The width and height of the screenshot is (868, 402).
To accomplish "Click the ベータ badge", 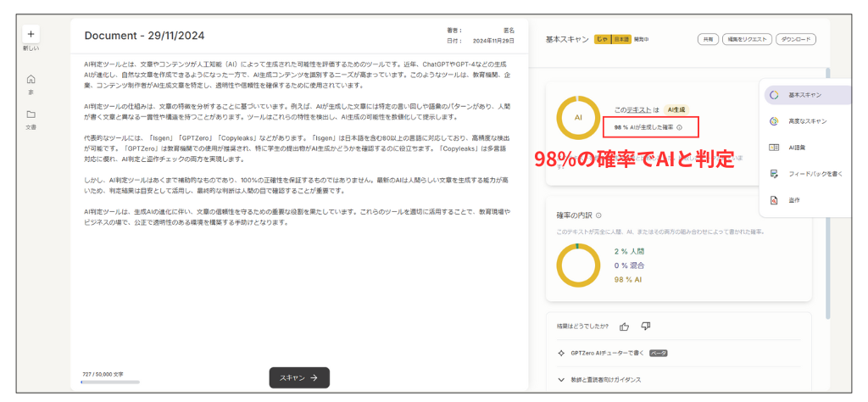I will point(658,353).
